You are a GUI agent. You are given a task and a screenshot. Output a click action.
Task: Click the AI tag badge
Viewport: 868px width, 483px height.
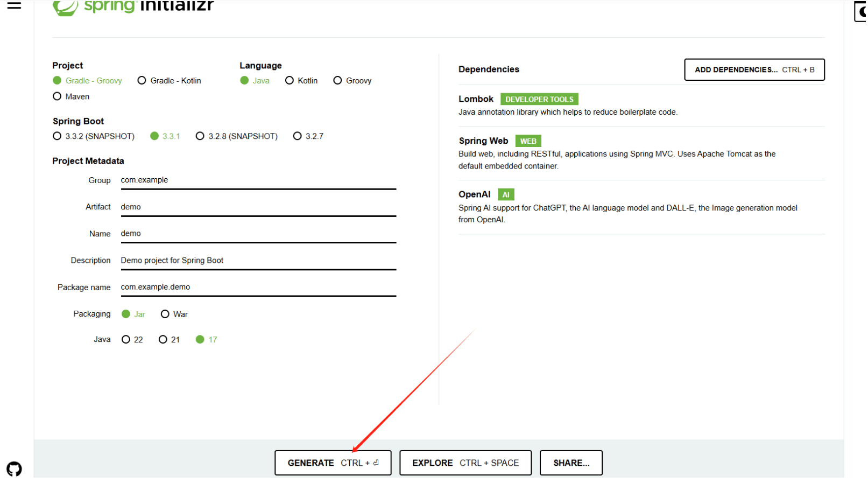coord(506,194)
